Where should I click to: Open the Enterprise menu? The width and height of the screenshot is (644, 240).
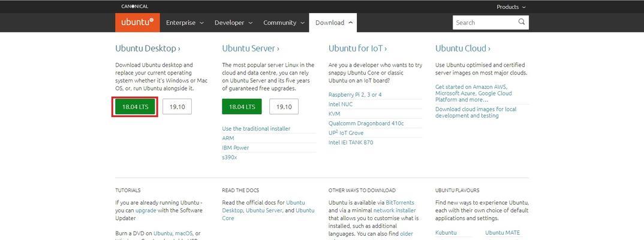pos(185,23)
